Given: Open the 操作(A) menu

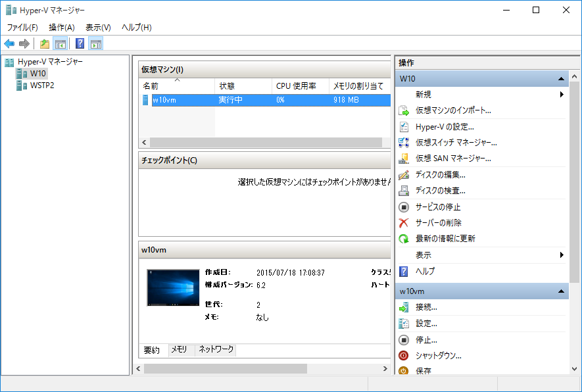Looking at the screenshot, I should [x=62, y=28].
